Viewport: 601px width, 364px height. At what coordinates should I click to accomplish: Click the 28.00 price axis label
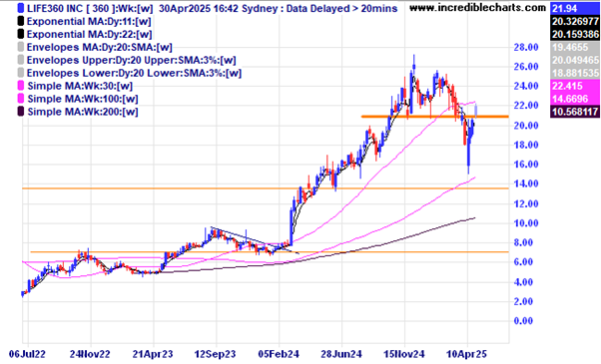pos(526,48)
